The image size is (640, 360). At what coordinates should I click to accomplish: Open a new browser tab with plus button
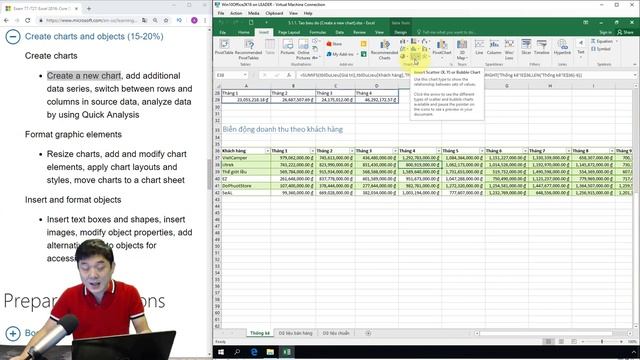89,8
